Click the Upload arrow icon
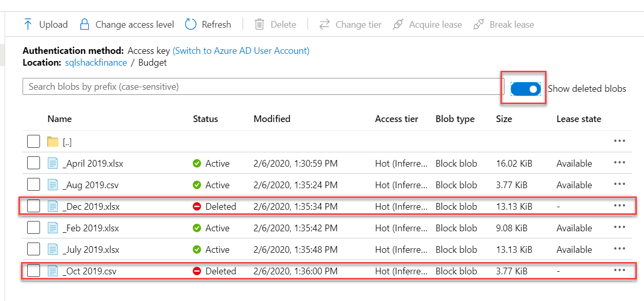The width and height of the screenshot is (644, 301). (x=28, y=25)
